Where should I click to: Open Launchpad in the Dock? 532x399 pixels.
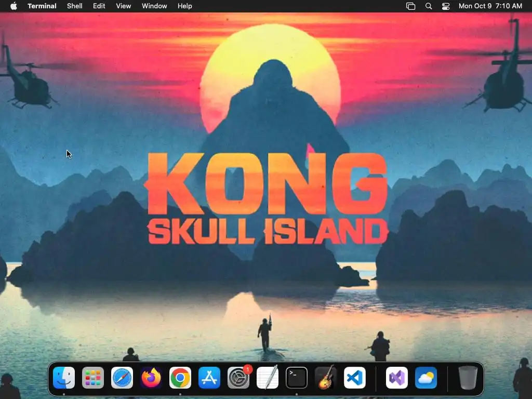93,378
